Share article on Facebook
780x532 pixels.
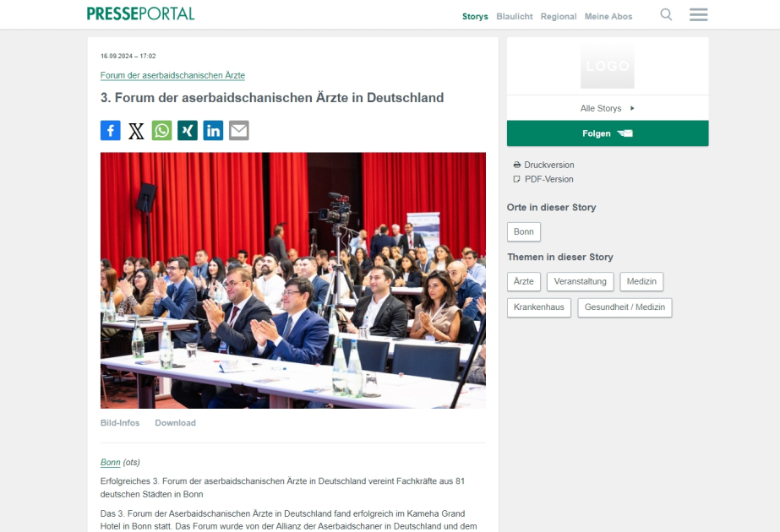(x=111, y=130)
